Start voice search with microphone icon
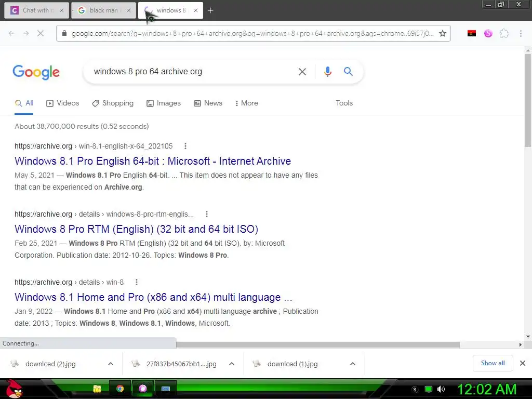The width and height of the screenshot is (532, 399). pyautogui.click(x=327, y=72)
